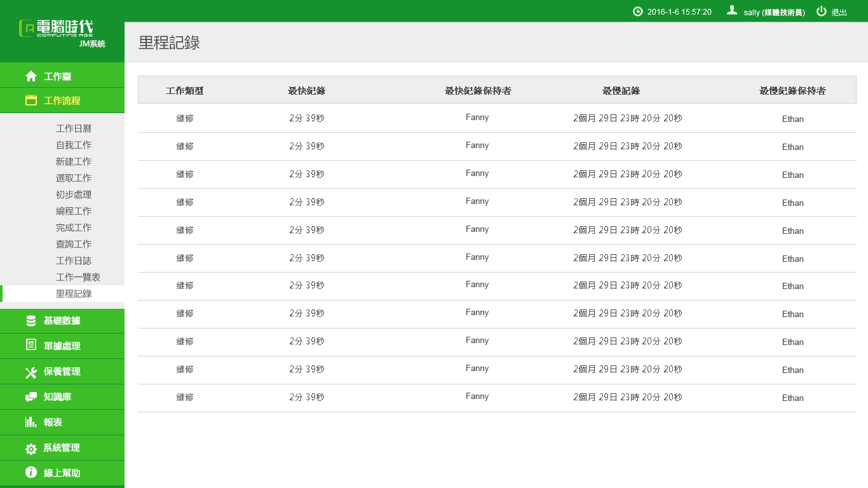Click the power icon to log out
This screenshot has width=868, height=488.
pos(822,11)
